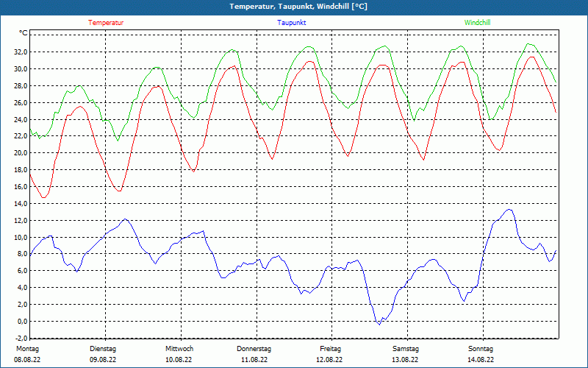Click the red Temperatur legend label
The height and width of the screenshot is (368, 588).
tap(106, 23)
